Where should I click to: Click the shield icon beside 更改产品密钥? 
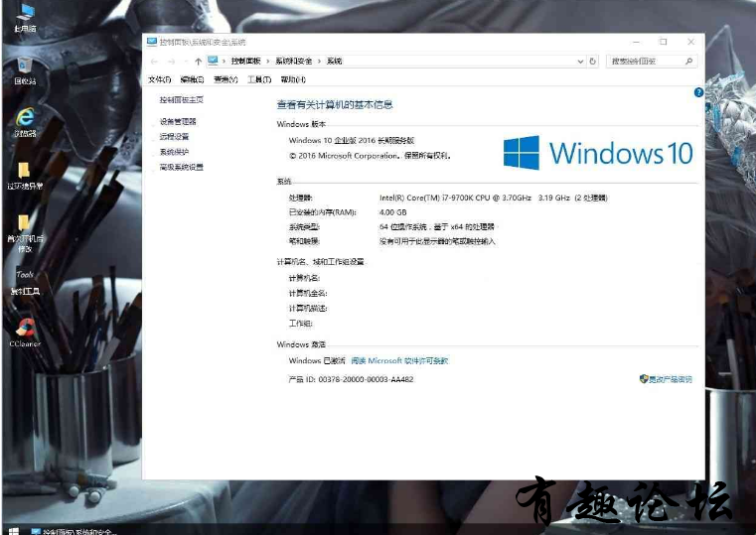tap(643, 379)
